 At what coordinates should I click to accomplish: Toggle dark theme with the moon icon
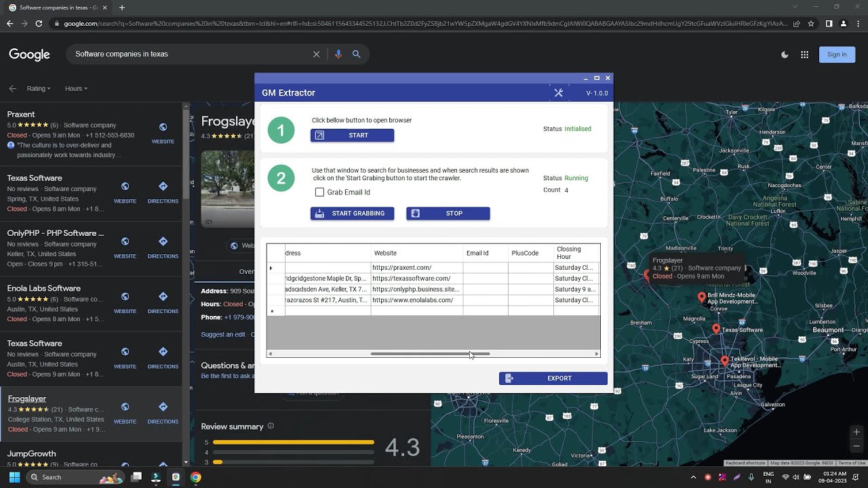pos(785,54)
